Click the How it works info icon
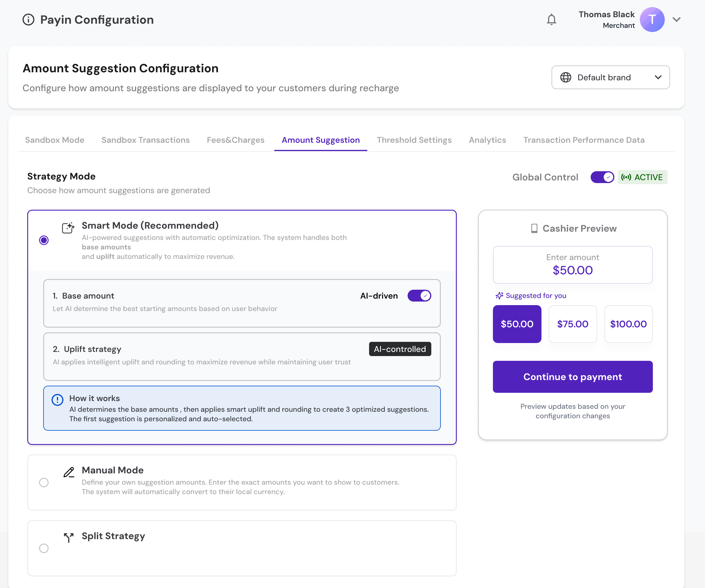The image size is (705, 588). (57, 400)
